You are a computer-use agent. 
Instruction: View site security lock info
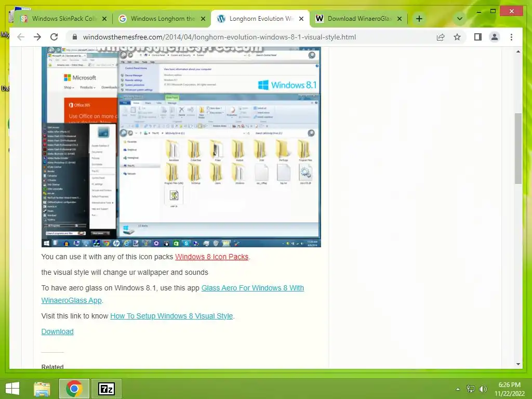click(75, 37)
